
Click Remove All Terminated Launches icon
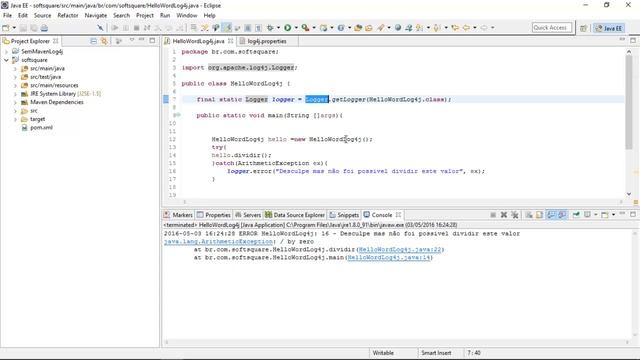[514, 215]
